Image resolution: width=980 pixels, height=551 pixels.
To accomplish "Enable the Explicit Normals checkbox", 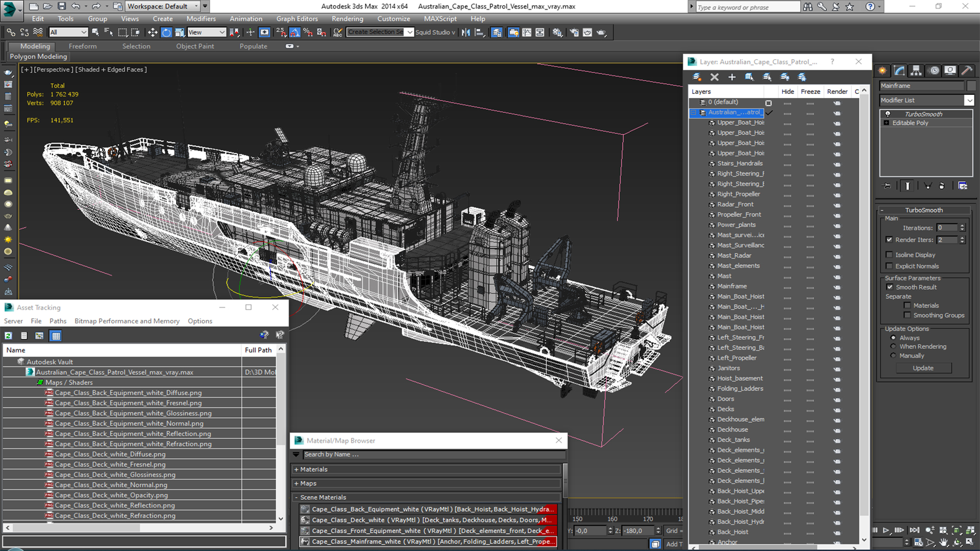I will [x=889, y=266].
